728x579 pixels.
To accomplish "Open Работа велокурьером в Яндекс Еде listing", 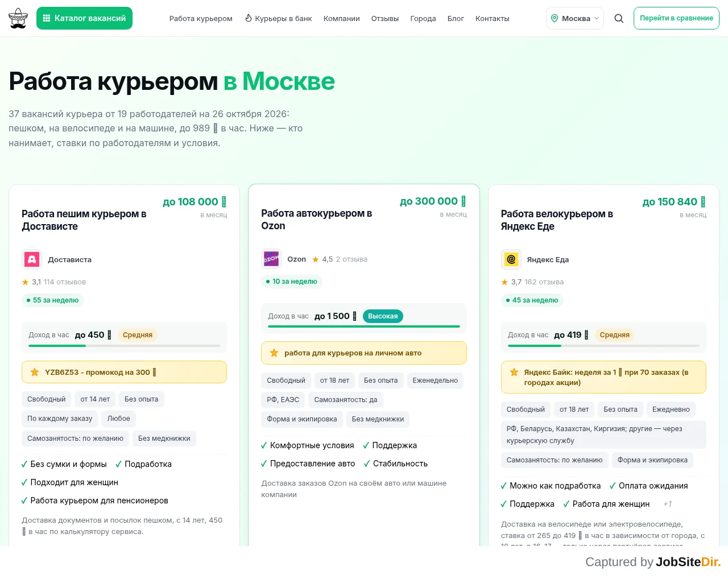I will pos(557,220).
